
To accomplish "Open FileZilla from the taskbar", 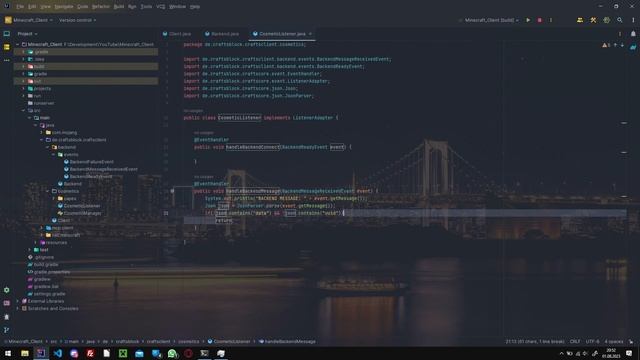I will click(x=90, y=353).
